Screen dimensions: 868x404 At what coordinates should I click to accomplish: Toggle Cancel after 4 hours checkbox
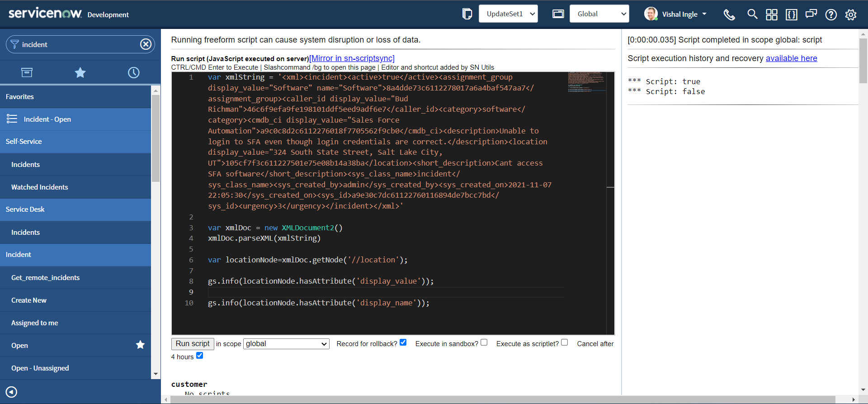click(200, 356)
